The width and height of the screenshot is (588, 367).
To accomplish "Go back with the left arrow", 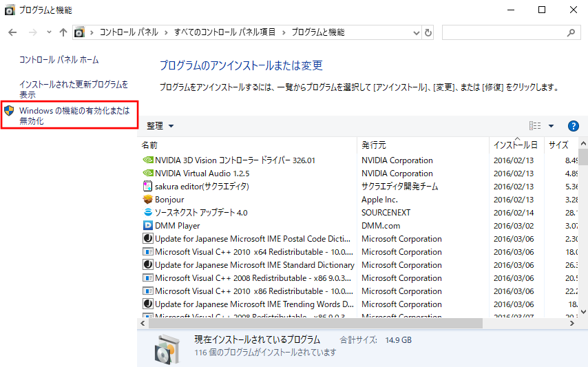I will (x=12, y=32).
